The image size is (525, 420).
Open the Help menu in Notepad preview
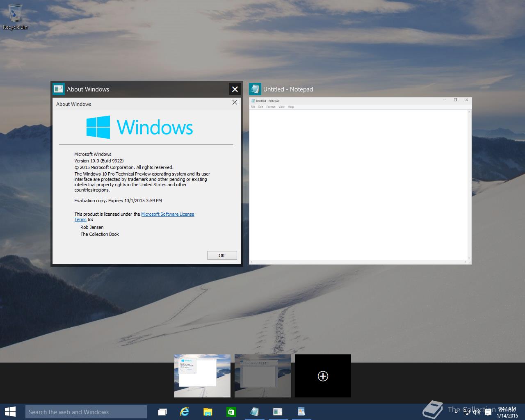(x=291, y=107)
